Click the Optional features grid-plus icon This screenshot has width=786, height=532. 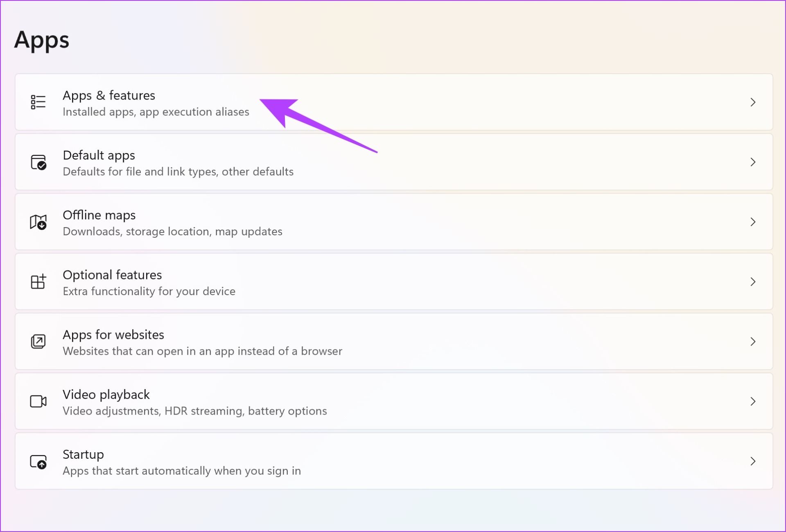click(x=38, y=282)
